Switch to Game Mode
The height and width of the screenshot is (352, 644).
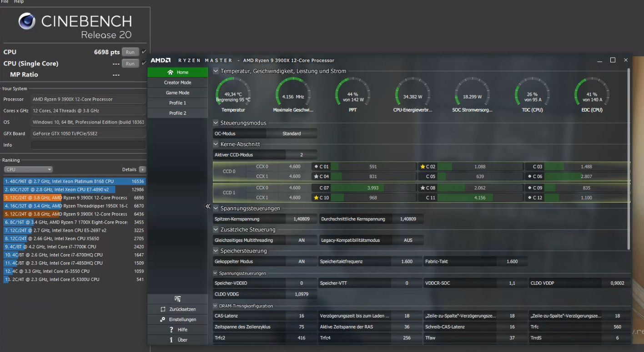177,92
